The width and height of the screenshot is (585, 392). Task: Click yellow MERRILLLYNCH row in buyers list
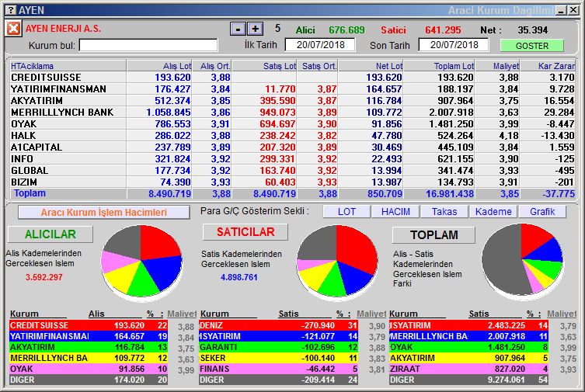[x=89, y=358]
